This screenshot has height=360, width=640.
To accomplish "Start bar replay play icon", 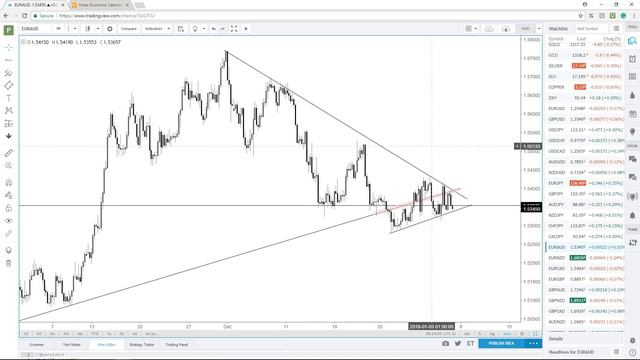I will click(x=246, y=29).
